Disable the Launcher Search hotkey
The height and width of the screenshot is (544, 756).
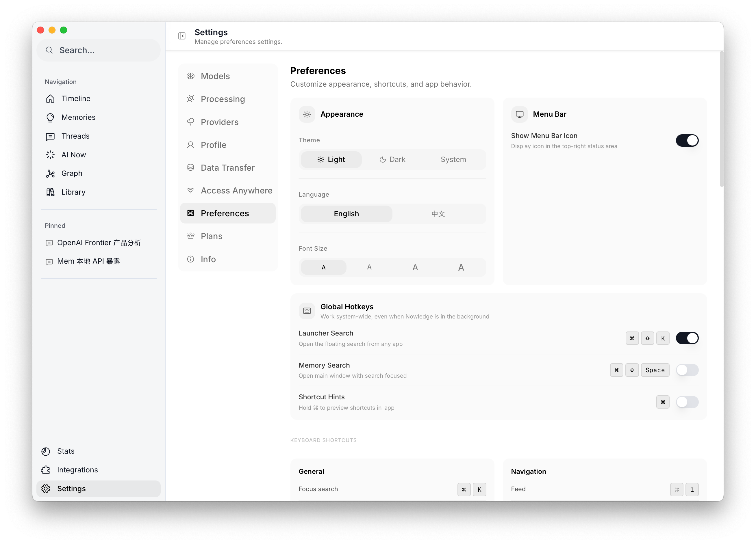click(x=687, y=338)
